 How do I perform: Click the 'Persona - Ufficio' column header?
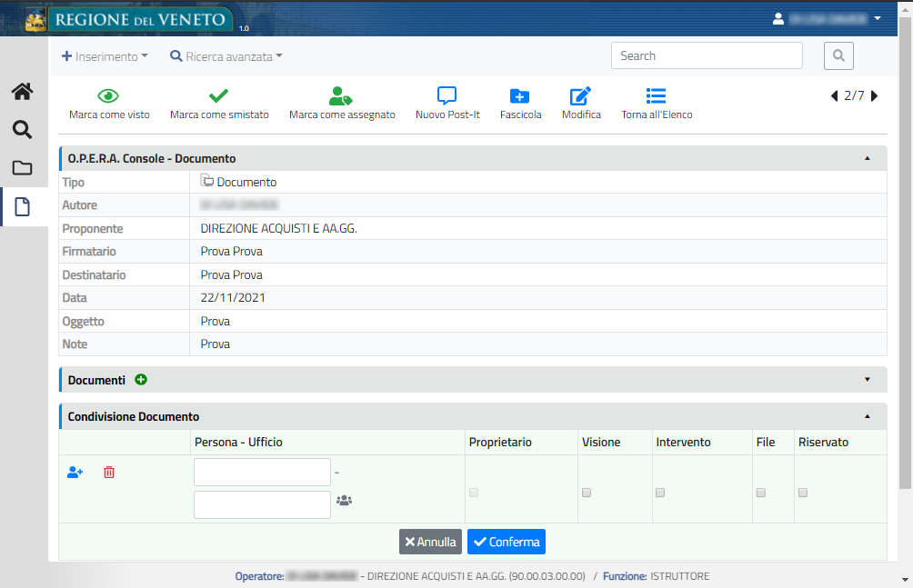click(239, 442)
